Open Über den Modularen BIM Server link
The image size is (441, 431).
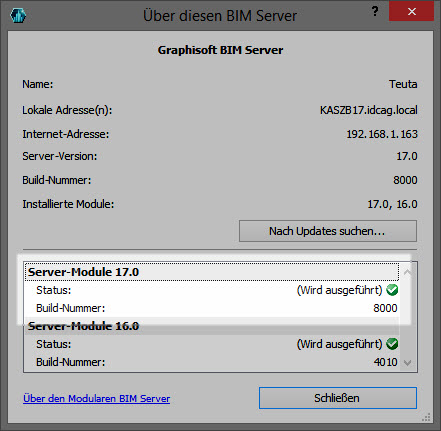(x=96, y=399)
